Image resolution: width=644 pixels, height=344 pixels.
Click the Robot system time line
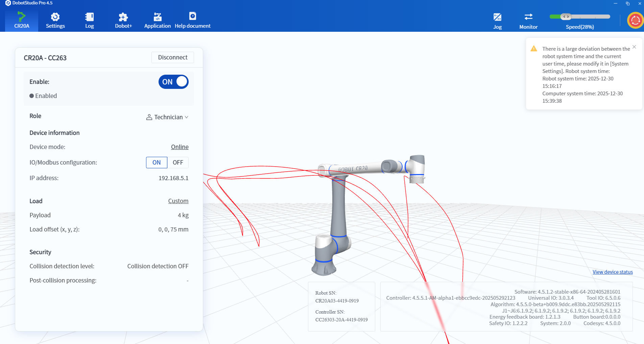(578, 82)
